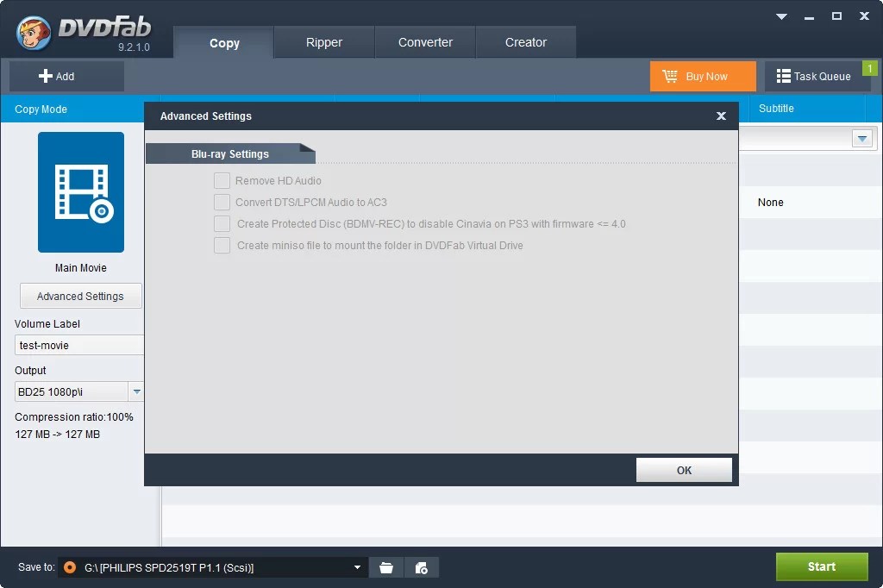Toggle Convert DTS/LPCM Audio to AC3
Image resolution: width=883 pixels, height=588 pixels.
[222, 203]
